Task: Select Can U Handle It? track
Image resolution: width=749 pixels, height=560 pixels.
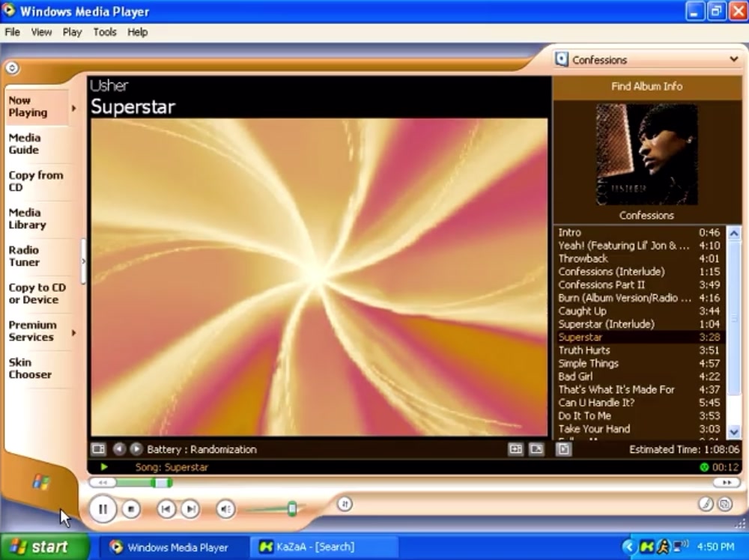Action: pos(640,403)
